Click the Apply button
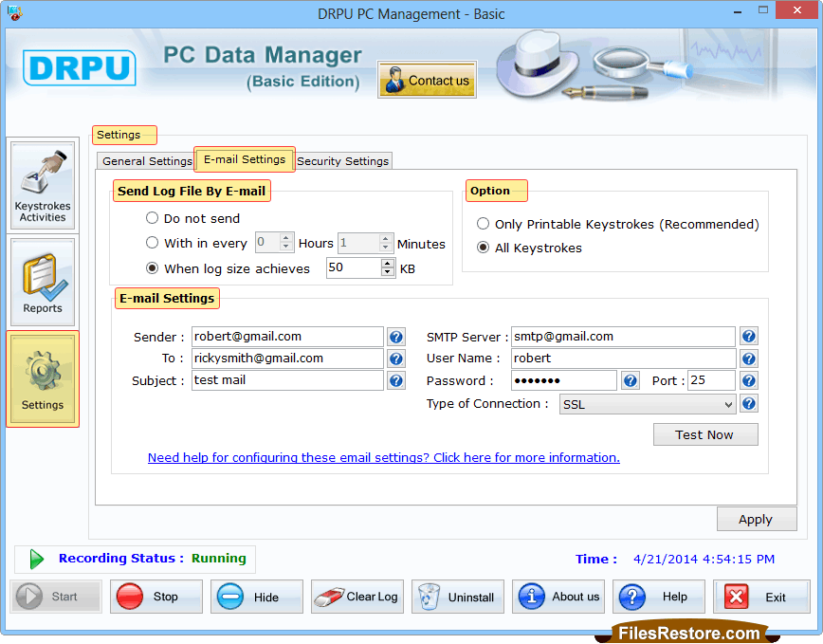This screenshot has width=823, height=644. coord(757,519)
